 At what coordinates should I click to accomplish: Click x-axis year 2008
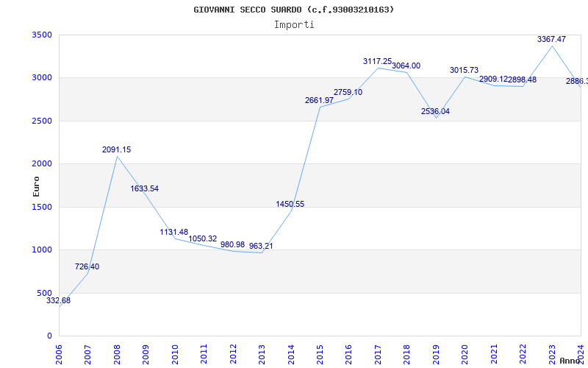pos(117,355)
